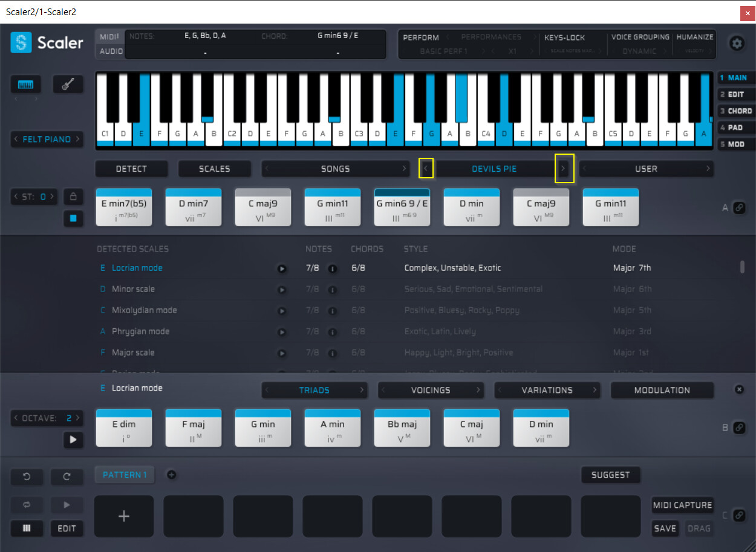Viewport: 756px width, 552px height.
Task: Click the link icon for section A
Action: click(x=738, y=208)
